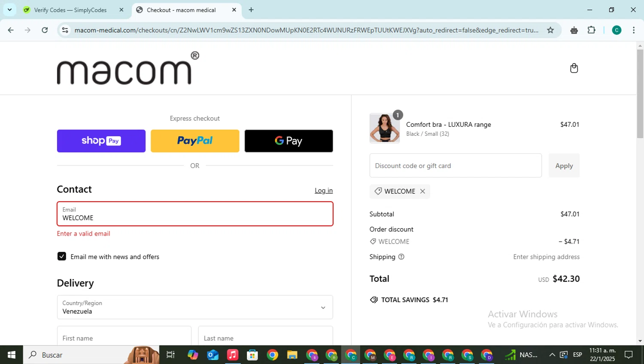The height and width of the screenshot is (364, 644).
Task: Open the Chrome profile E taskbar icon
Action: (390, 355)
